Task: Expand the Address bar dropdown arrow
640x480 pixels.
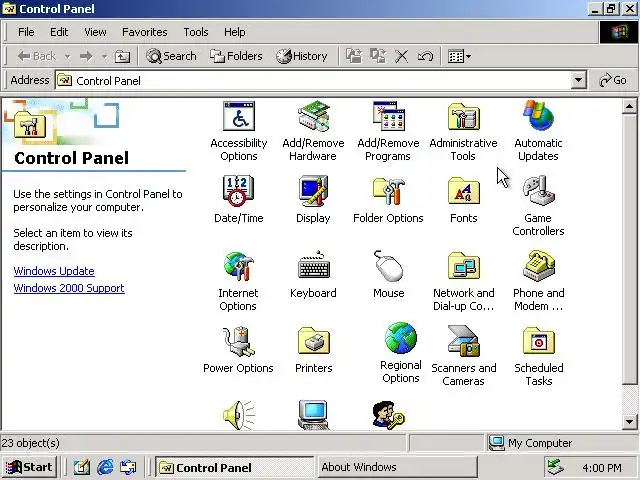Action: coord(578,80)
